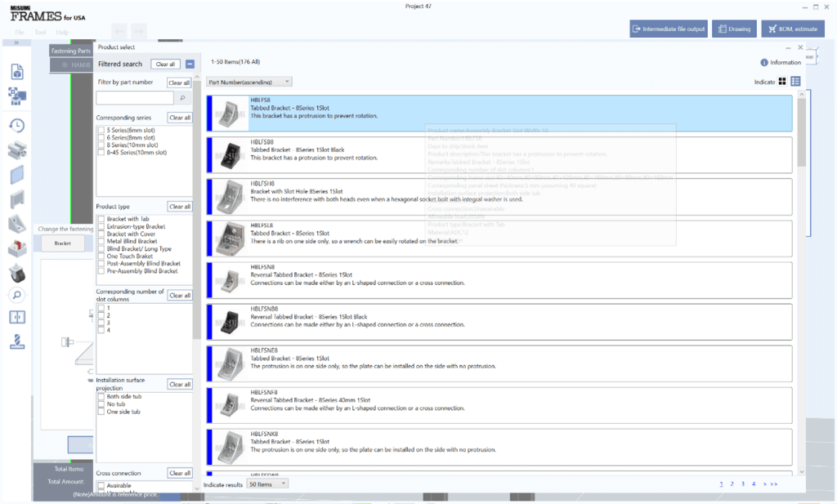Check the 6 Series(8mm slot) checkbox
837x504 pixels.
101,137
